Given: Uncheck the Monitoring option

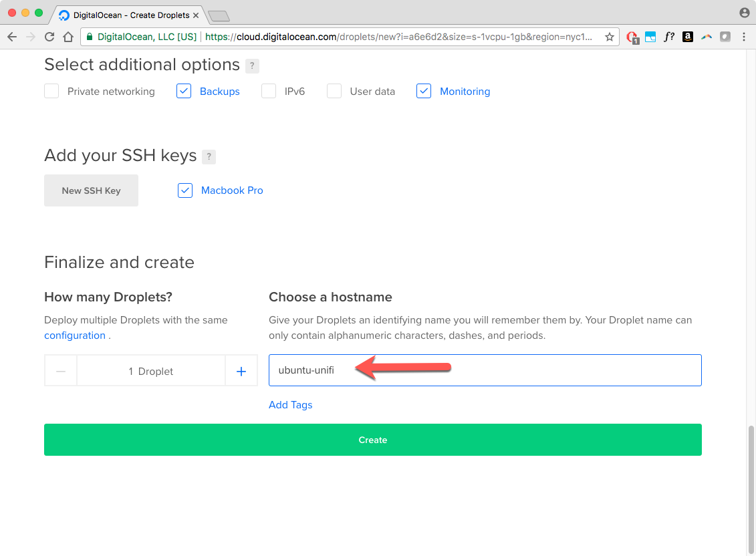Looking at the screenshot, I should [424, 91].
